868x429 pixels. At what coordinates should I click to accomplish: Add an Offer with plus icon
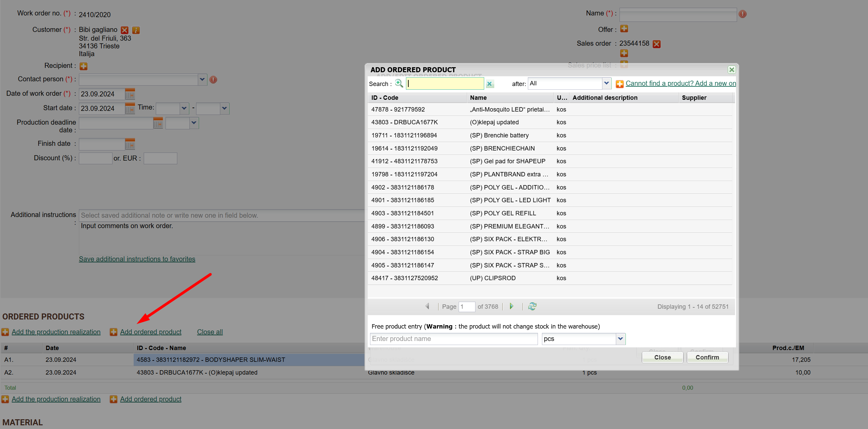(624, 29)
